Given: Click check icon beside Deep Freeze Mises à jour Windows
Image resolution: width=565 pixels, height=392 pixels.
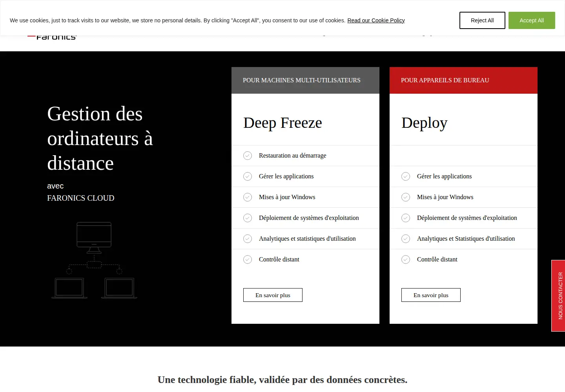Looking at the screenshot, I should [248, 197].
